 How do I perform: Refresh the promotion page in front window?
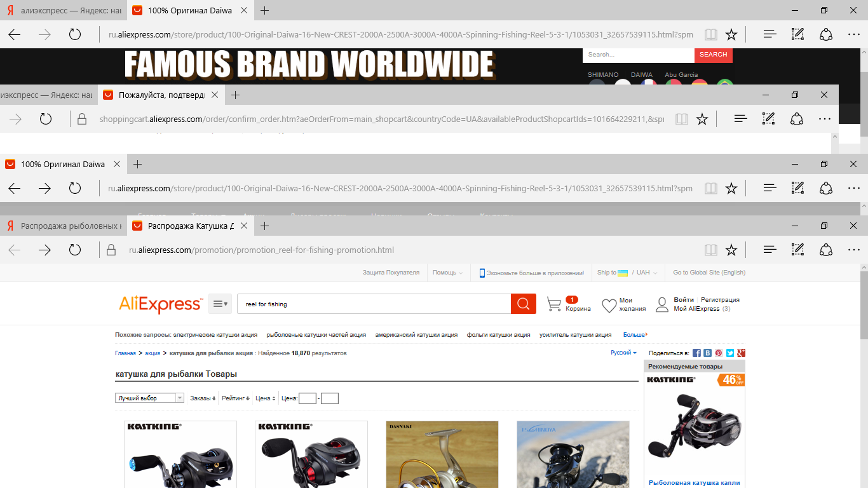point(75,250)
